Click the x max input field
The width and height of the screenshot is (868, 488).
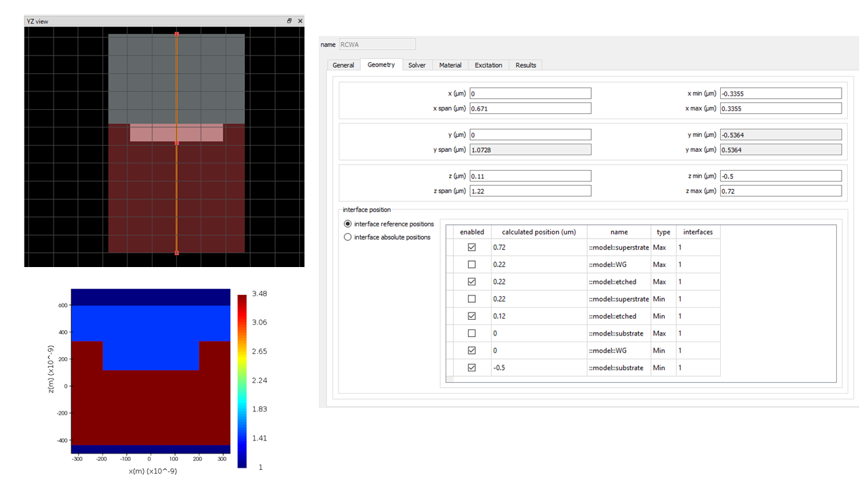pyautogui.click(x=780, y=108)
